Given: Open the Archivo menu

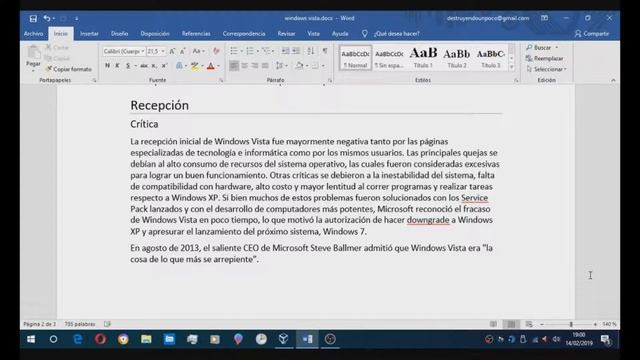Looking at the screenshot, I should [33, 34].
